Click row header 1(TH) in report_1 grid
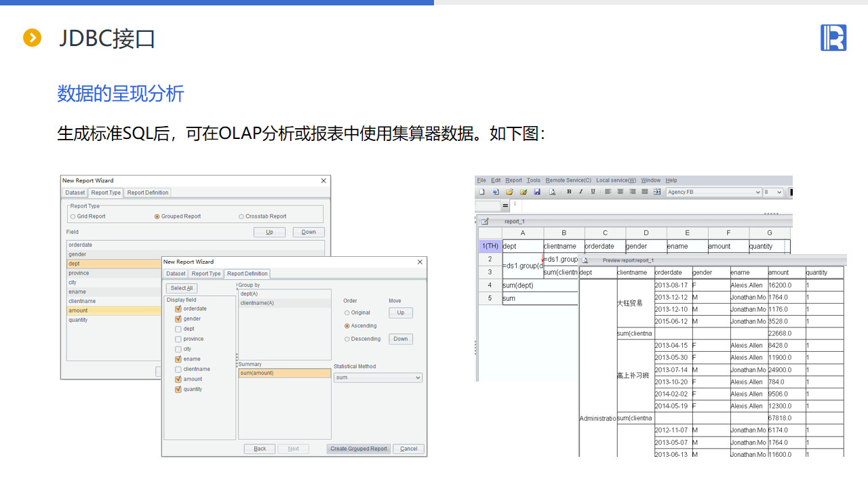Screen dimensions: 868x488 [490, 246]
